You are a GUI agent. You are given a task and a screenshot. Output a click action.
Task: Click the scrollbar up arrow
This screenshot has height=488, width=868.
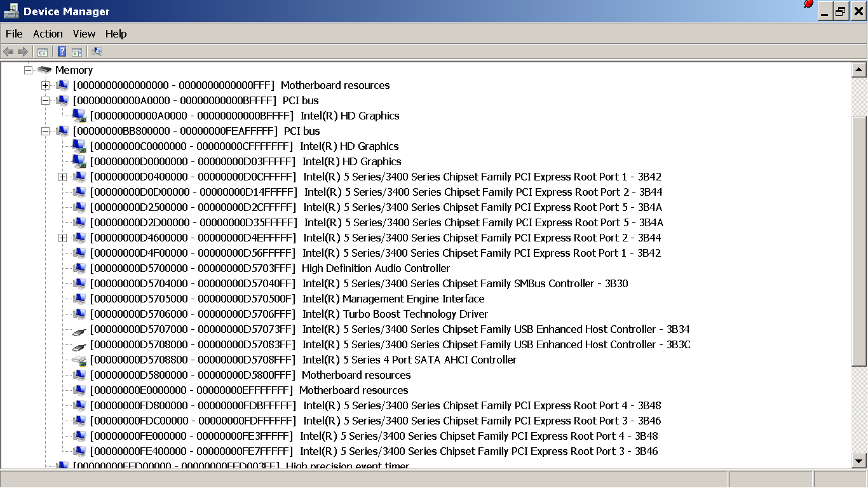coord(859,70)
